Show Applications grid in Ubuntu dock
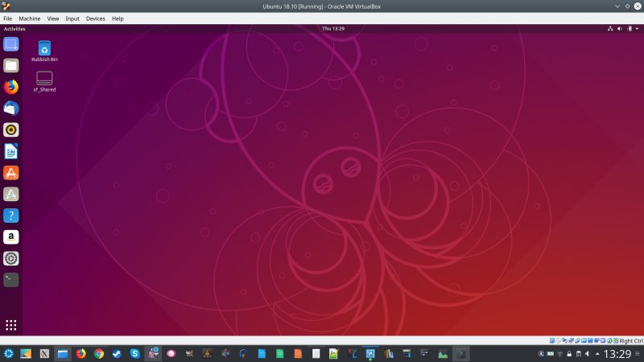 [x=11, y=325]
